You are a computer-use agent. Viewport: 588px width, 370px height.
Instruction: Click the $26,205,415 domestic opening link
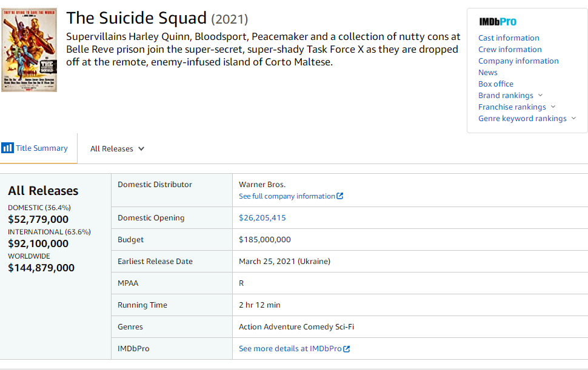262,218
